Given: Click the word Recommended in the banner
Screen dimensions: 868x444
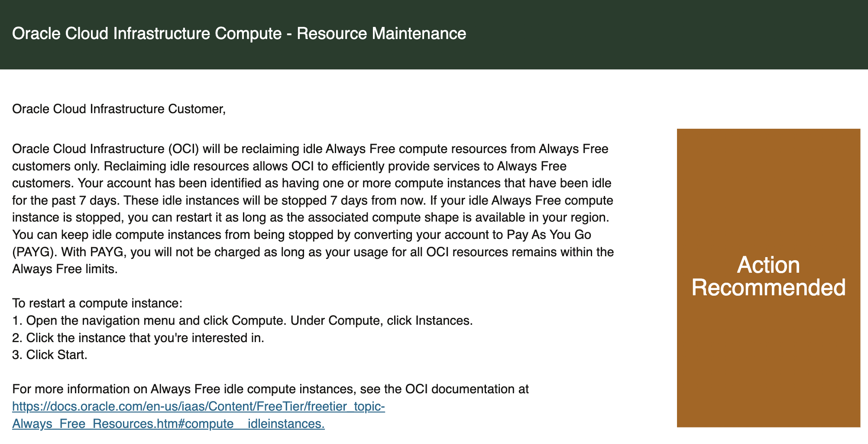Looking at the screenshot, I should pyautogui.click(x=768, y=287).
